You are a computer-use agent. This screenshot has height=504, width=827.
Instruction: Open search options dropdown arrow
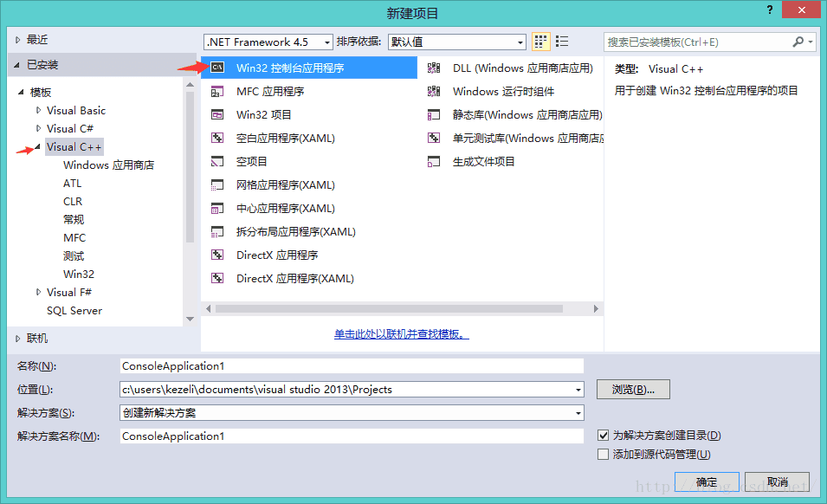point(811,42)
